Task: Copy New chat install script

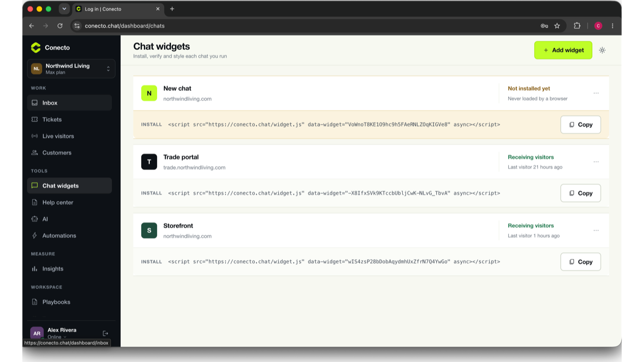Action: pyautogui.click(x=580, y=124)
